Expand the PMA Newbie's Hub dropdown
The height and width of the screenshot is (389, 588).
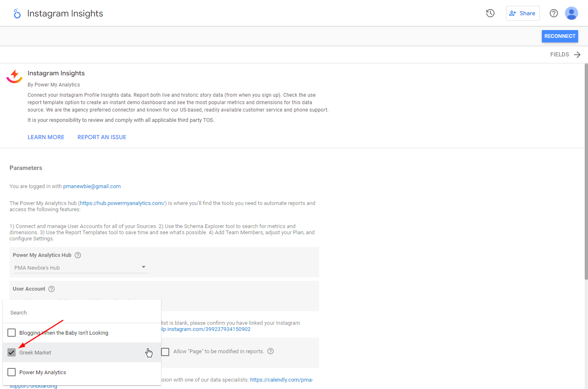(x=143, y=267)
